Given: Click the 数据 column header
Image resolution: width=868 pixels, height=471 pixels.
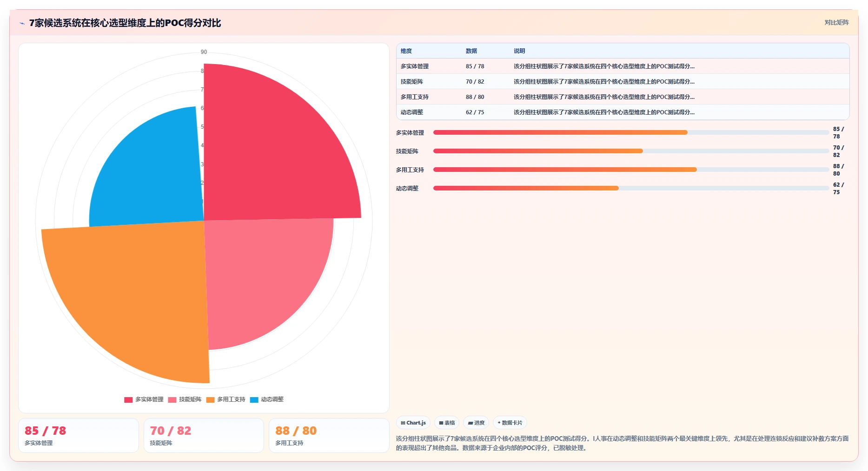Looking at the screenshot, I should click(x=471, y=51).
